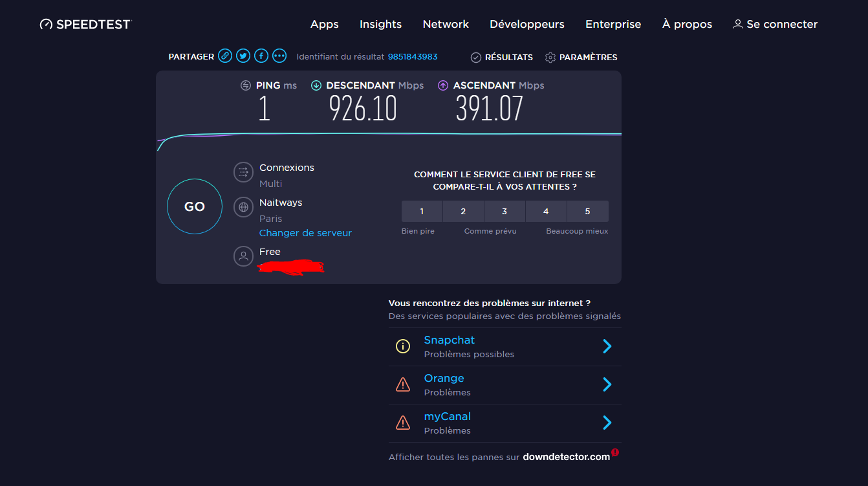The image size is (868, 486).
Task: Visit downdetector.com link
Action: [567, 457]
